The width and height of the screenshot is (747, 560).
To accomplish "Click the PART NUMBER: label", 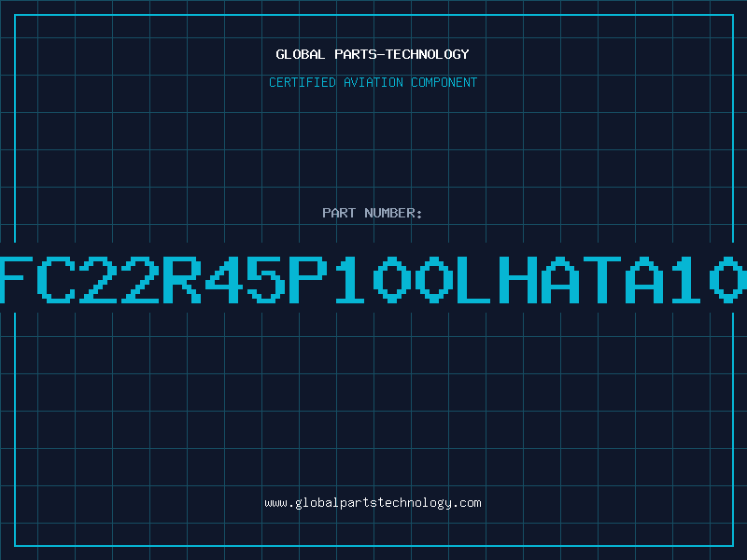I will coord(373,213).
